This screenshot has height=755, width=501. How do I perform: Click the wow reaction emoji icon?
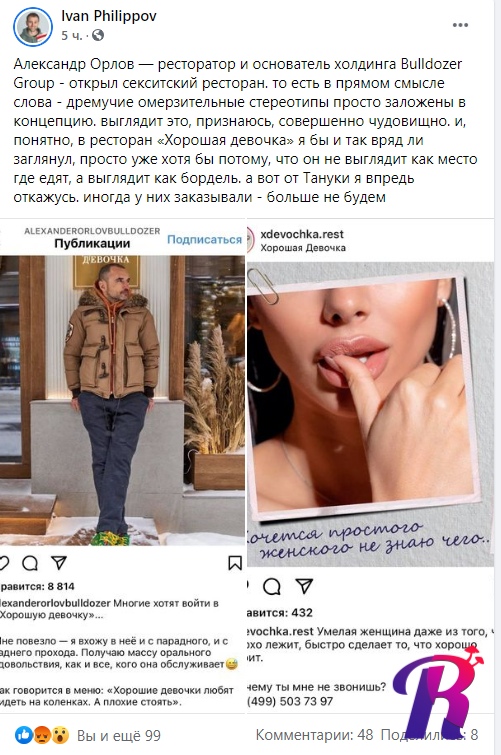pyautogui.click(x=60, y=735)
